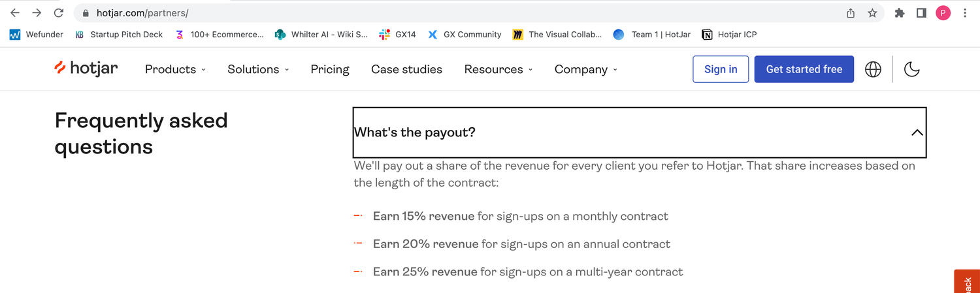Toggle dark mode with the moon icon
The width and height of the screenshot is (980, 293).
(x=911, y=69)
